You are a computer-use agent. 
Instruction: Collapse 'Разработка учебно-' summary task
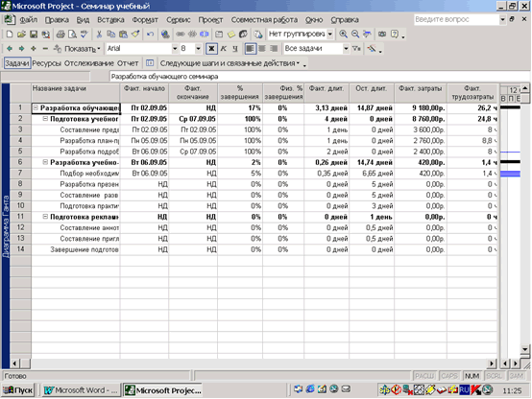[45, 162]
